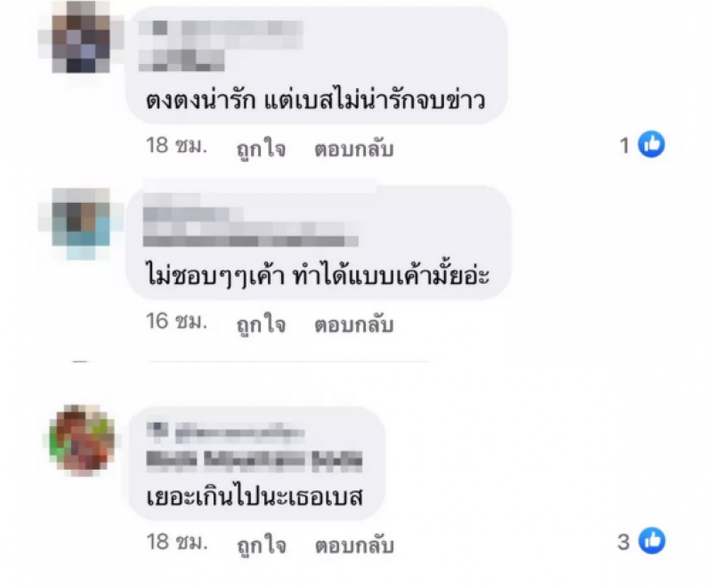Open 18 ชม. timestamp under the ตงตงน่ารัก comment

click(x=176, y=146)
